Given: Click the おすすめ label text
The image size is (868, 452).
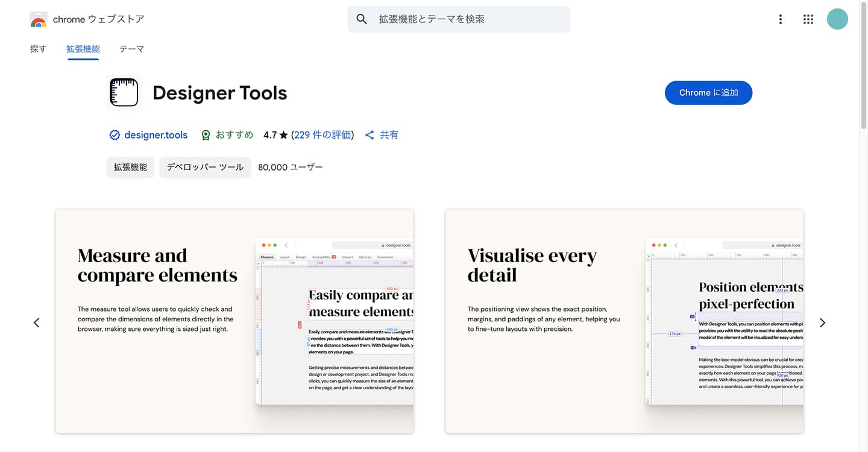Looking at the screenshot, I should pyautogui.click(x=234, y=135).
